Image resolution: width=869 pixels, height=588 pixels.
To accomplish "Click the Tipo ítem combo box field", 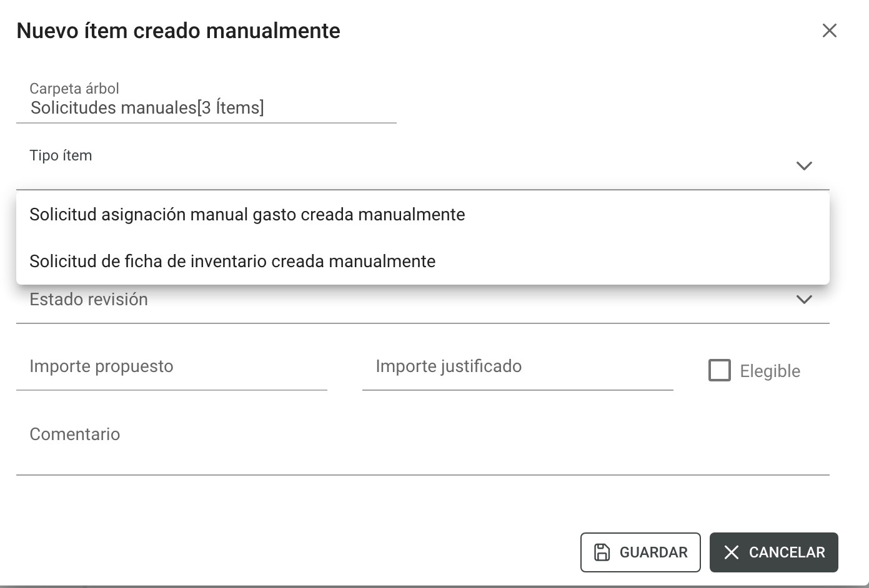I will [x=423, y=166].
